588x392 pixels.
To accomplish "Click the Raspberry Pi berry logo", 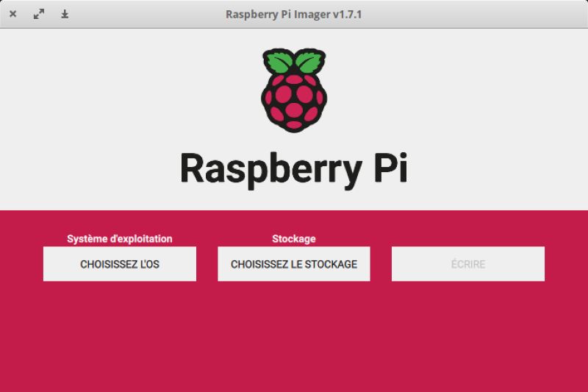I will [x=294, y=90].
